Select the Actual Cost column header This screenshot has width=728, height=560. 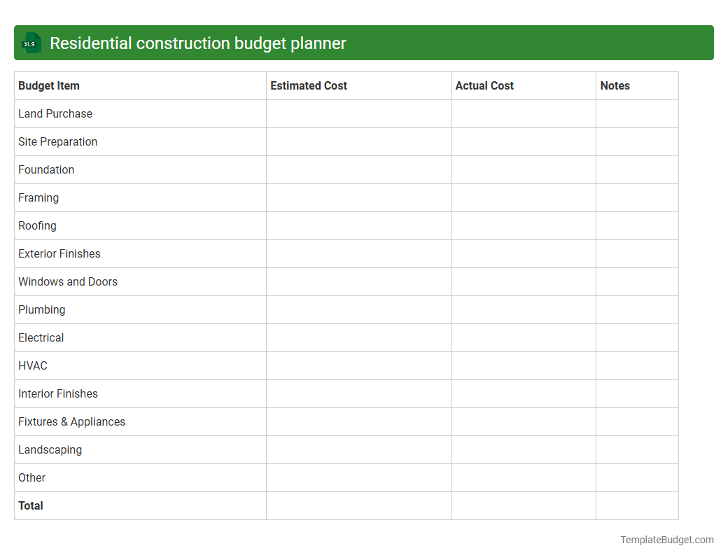point(484,85)
